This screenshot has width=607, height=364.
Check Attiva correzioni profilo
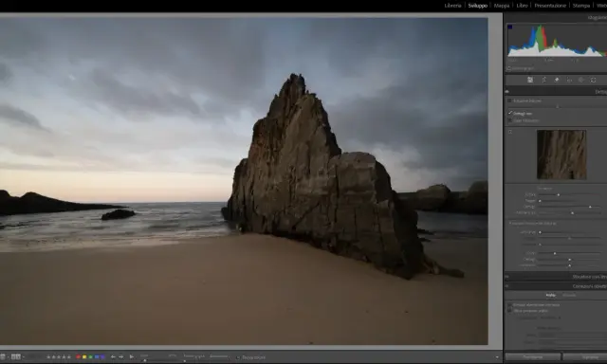[510, 311]
